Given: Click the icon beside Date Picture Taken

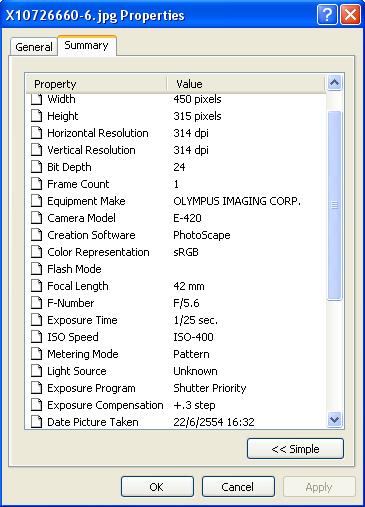Looking at the screenshot, I should [x=37, y=422].
